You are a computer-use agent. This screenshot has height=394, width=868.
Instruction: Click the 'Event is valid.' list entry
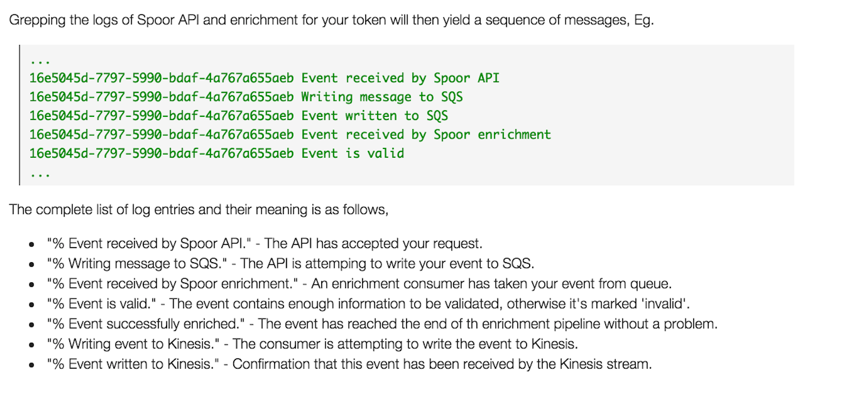pos(368,304)
